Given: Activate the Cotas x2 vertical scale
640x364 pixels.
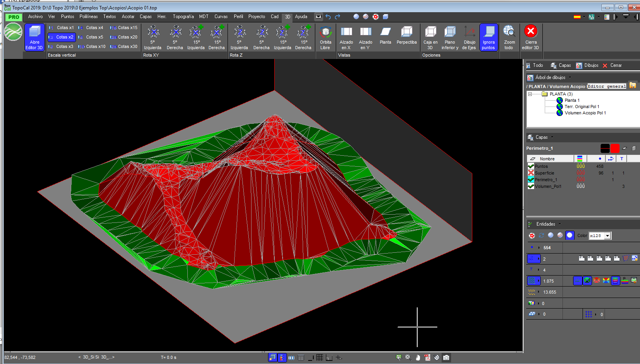Looking at the screenshot, I should 61,37.
